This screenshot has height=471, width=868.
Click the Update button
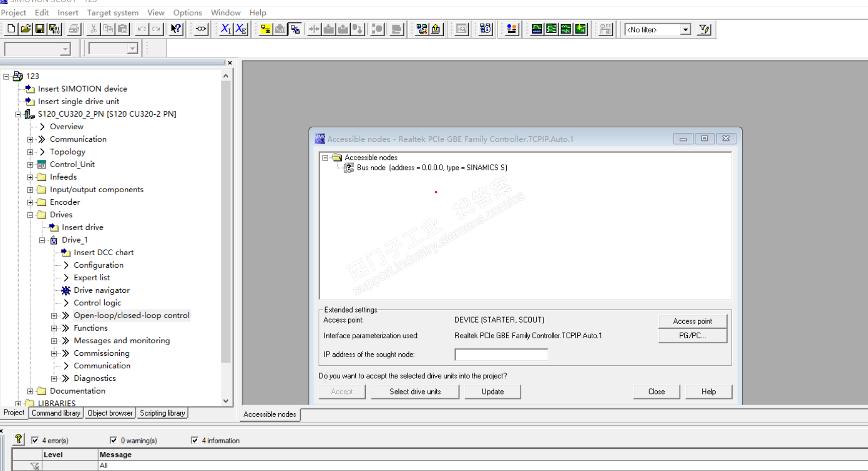(x=493, y=391)
